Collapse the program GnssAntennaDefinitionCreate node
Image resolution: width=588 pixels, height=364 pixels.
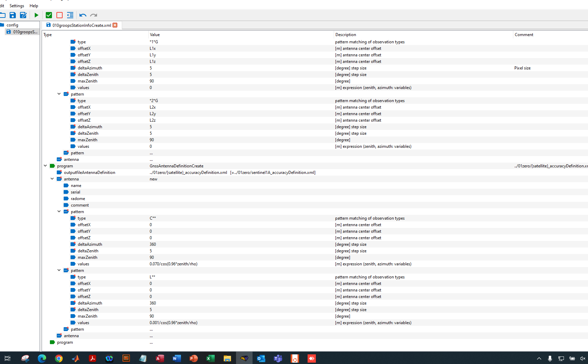pyautogui.click(x=45, y=165)
